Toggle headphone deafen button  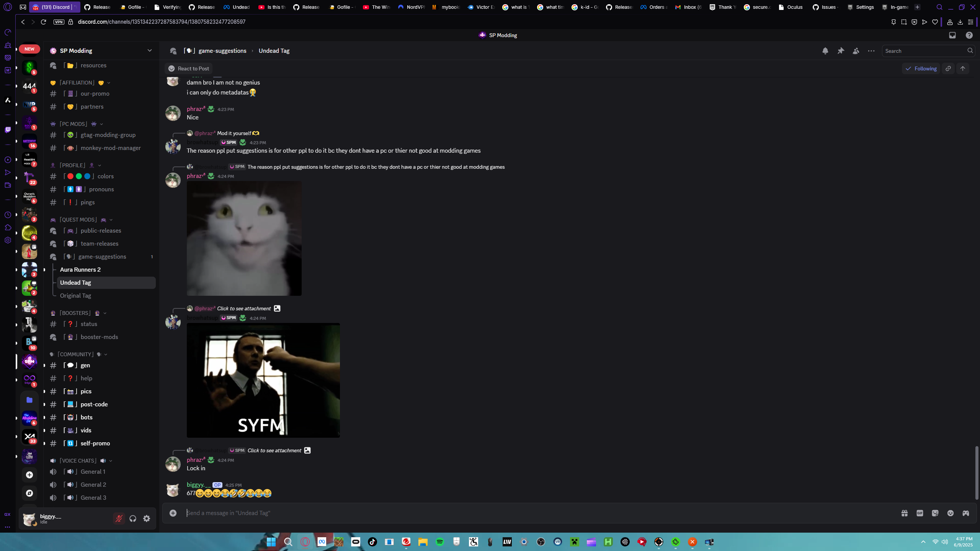133,518
